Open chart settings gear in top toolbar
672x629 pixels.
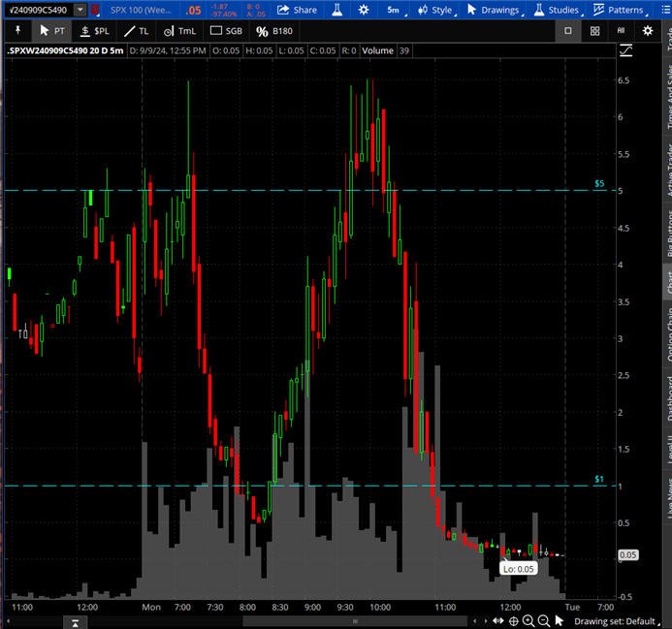pyautogui.click(x=364, y=10)
